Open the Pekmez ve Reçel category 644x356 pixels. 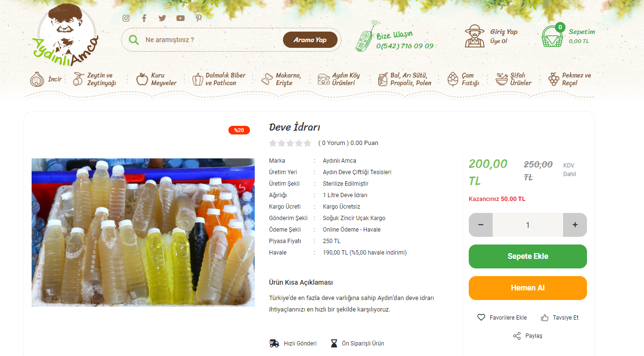click(569, 79)
